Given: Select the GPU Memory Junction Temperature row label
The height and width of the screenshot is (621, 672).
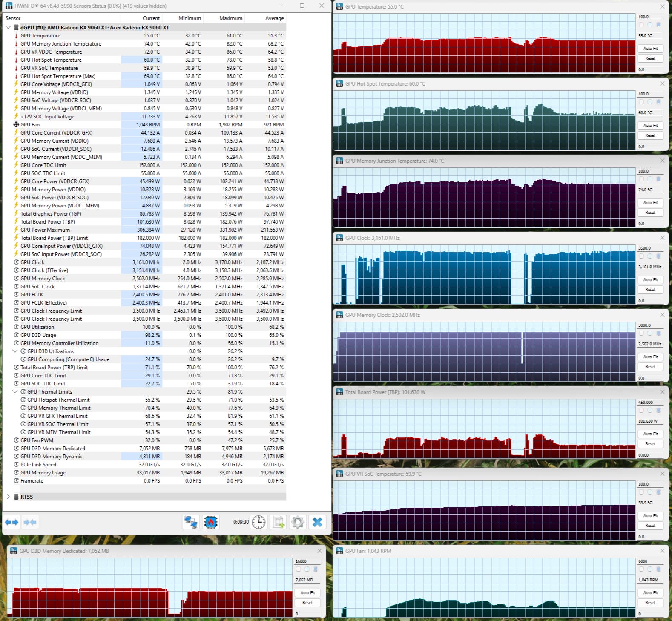Looking at the screenshot, I should click(x=61, y=44).
